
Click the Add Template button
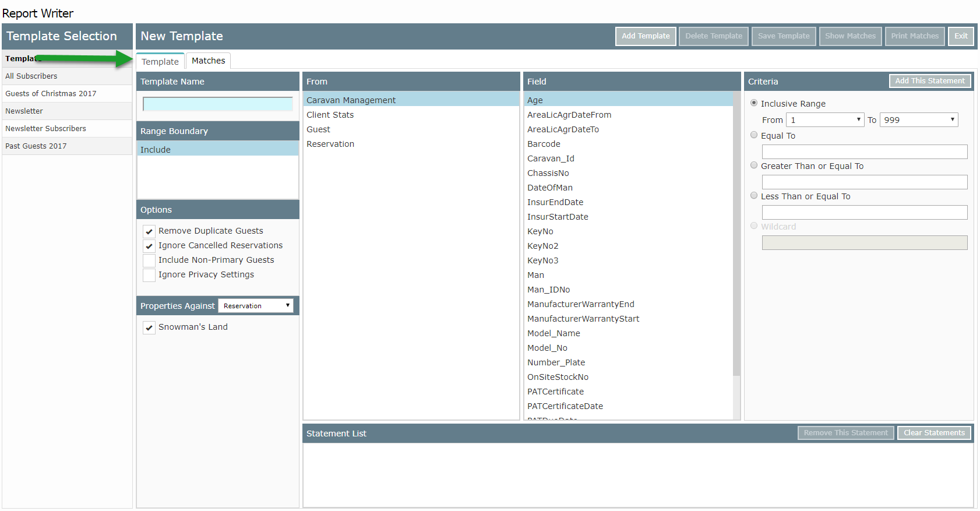646,36
